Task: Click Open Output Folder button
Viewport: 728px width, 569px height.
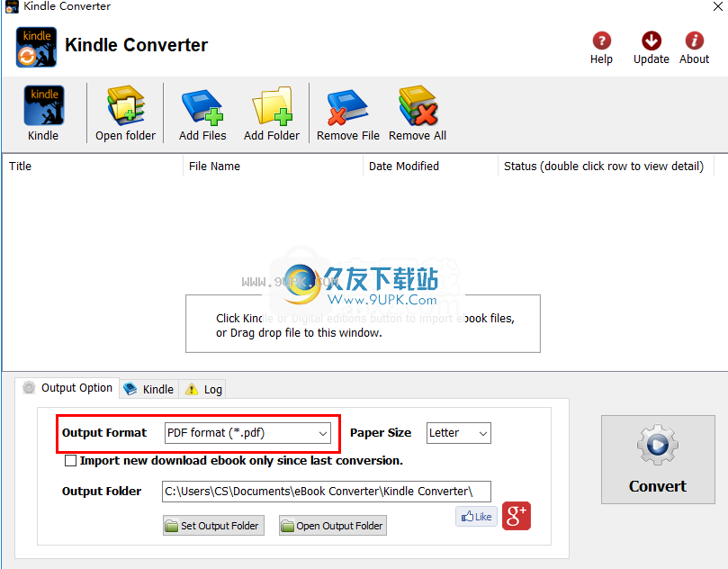Action: tap(333, 526)
